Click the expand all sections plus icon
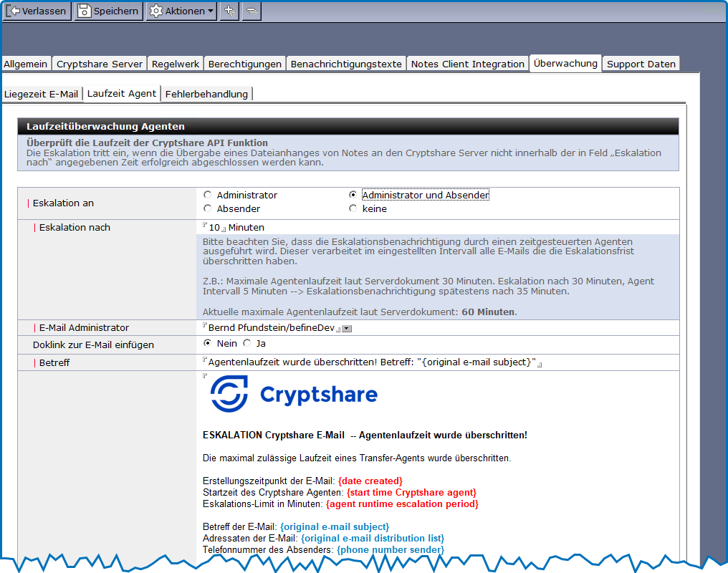This screenshot has width=728, height=573. pyautogui.click(x=229, y=11)
